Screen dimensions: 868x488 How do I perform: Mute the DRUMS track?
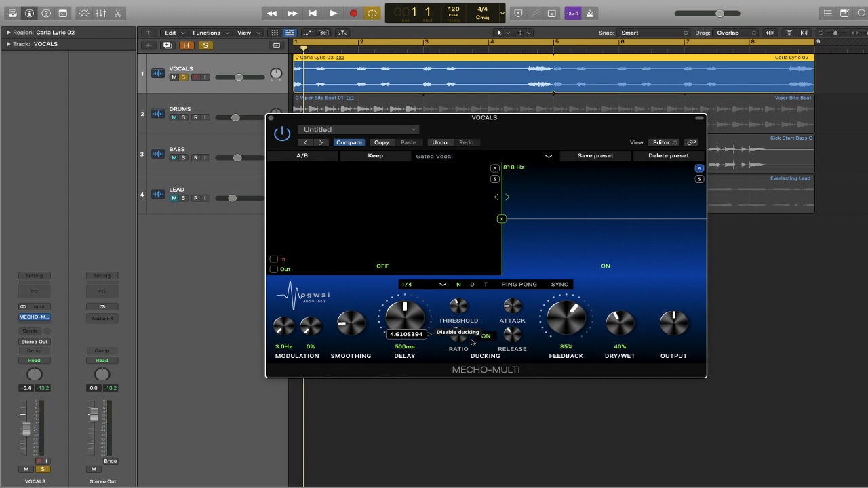174,117
